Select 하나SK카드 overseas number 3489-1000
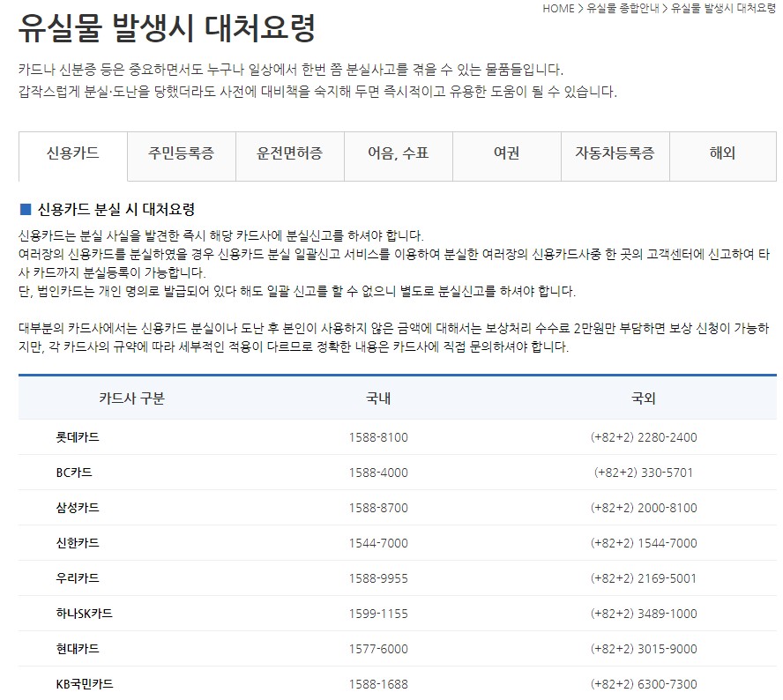This screenshot has height=700, width=783. [x=644, y=614]
